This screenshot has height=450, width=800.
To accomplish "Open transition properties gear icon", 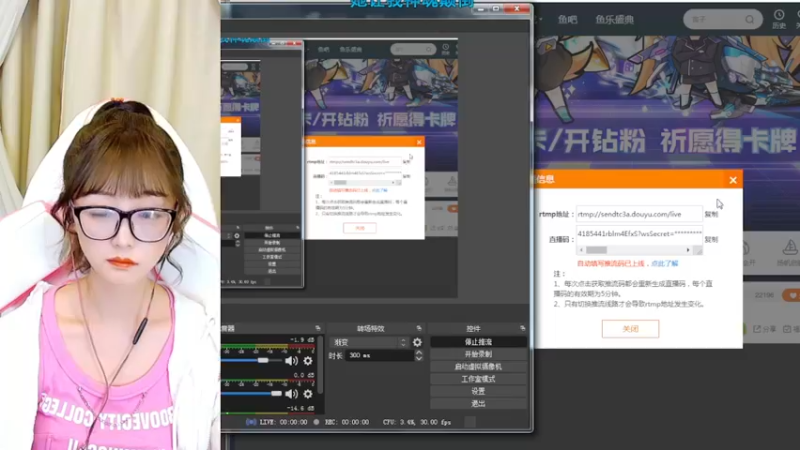I will [417, 342].
